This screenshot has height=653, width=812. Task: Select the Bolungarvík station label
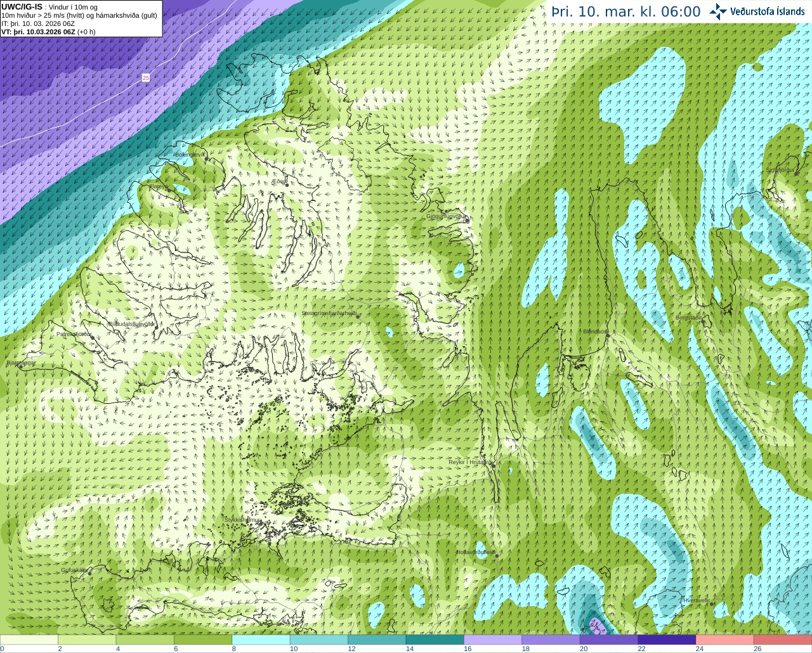pyautogui.click(x=190, y=154)
